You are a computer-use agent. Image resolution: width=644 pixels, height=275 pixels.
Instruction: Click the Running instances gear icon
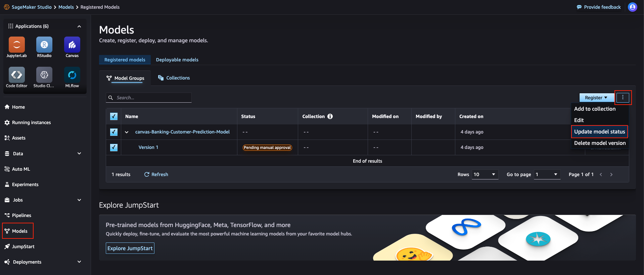click(7, 122)
